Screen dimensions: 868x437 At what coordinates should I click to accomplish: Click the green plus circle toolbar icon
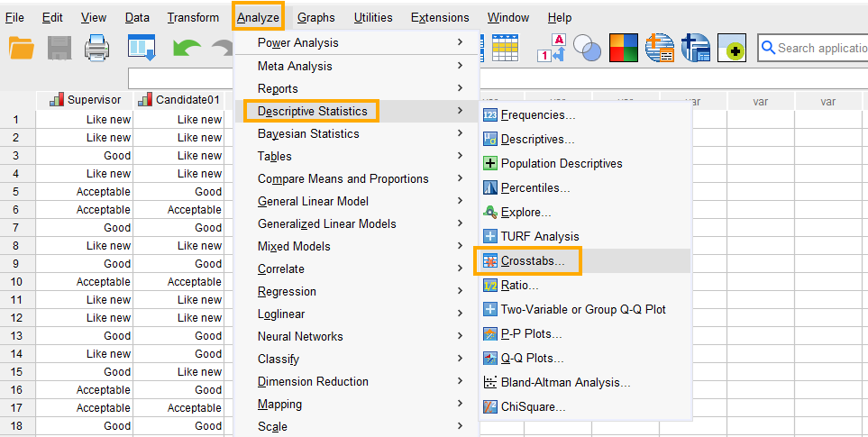pyautogui.click(x=732, y=48)
